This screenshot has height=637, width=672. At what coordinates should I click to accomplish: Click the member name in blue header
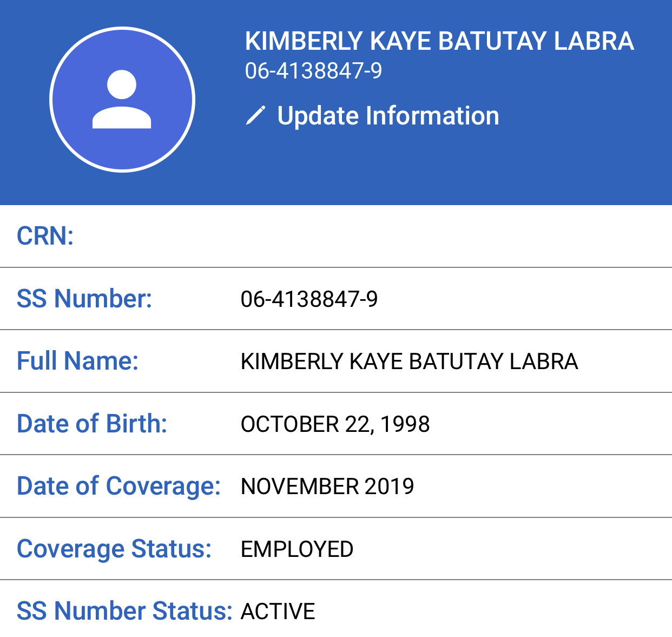pos(439,41)
